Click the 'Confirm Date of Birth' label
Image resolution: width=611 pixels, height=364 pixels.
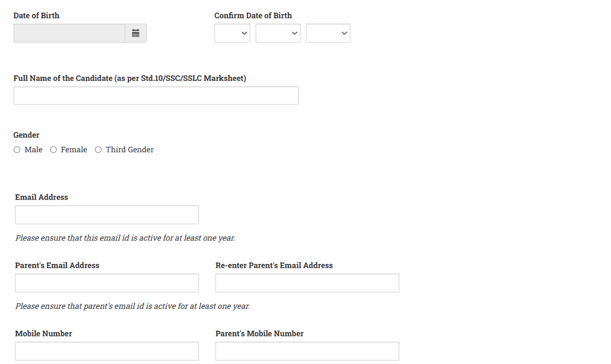[253, 15]
